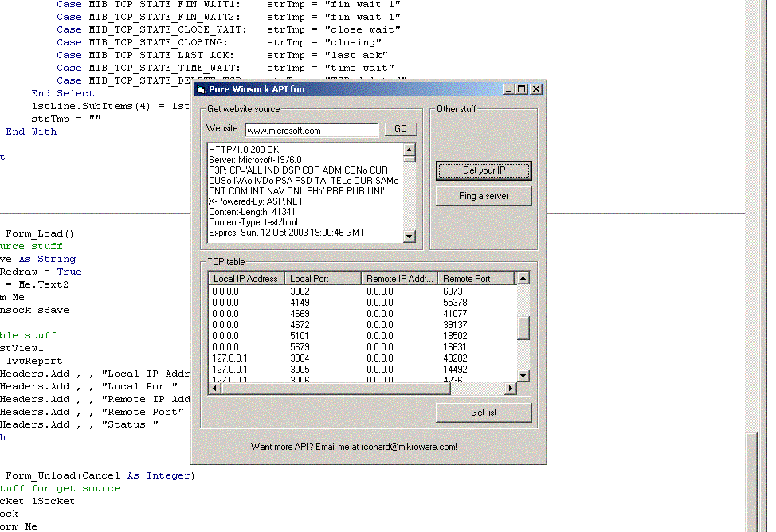Viewport: 776px width, 532px height.
Task: Click the TCP table scroll down arrow
Action: [523, 376]
